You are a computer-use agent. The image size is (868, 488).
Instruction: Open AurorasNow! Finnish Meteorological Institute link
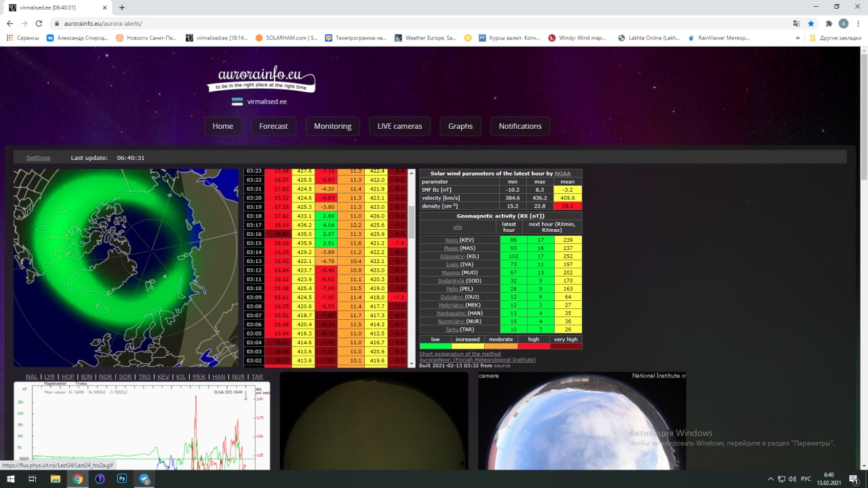pos(477,359)
